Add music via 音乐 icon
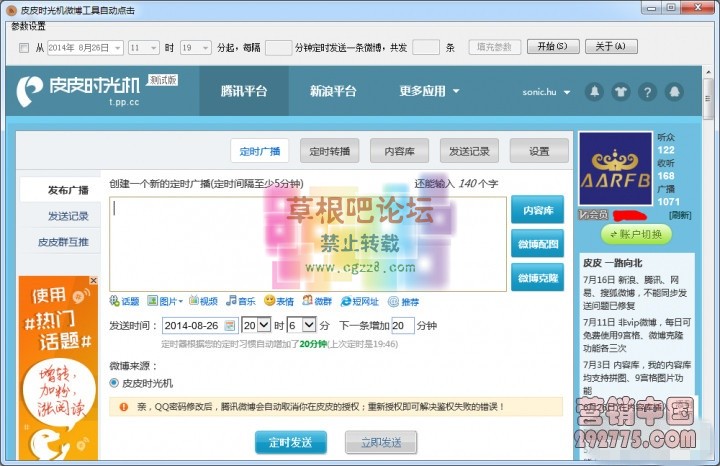The width and height of the screenshot is (720, 466). [241, 301]
